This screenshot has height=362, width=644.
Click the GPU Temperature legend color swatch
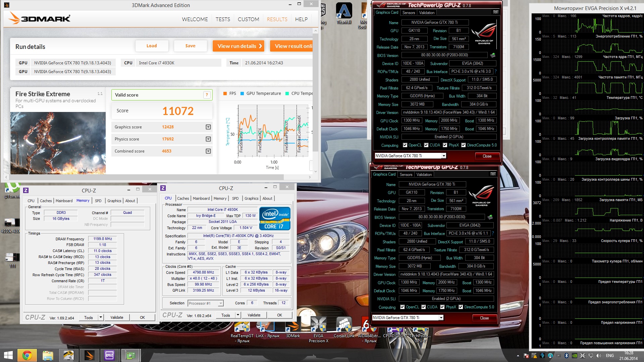tap(242, 94)
